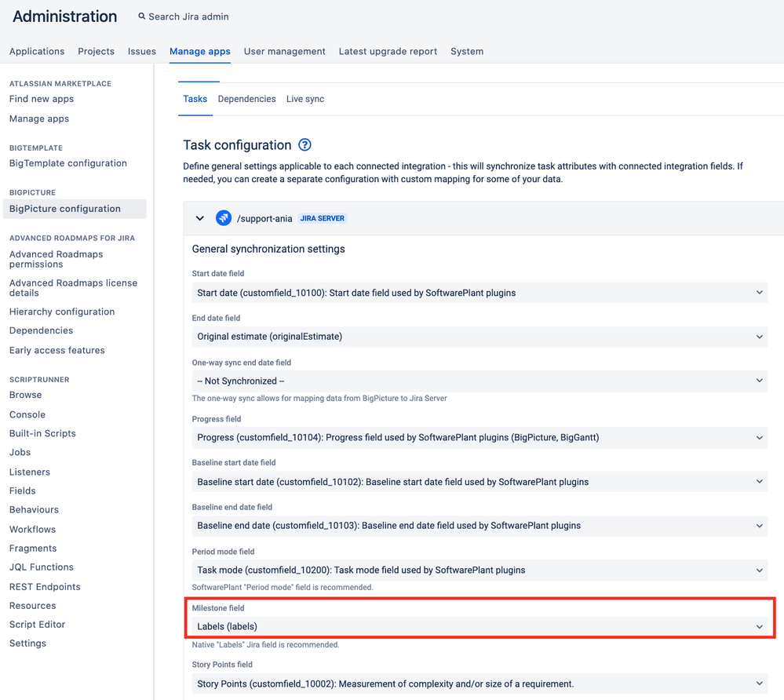Open Hierarchy configuration link
Image resolution: width=784 pixels, height=700 pixels.
tap(62, 312)
